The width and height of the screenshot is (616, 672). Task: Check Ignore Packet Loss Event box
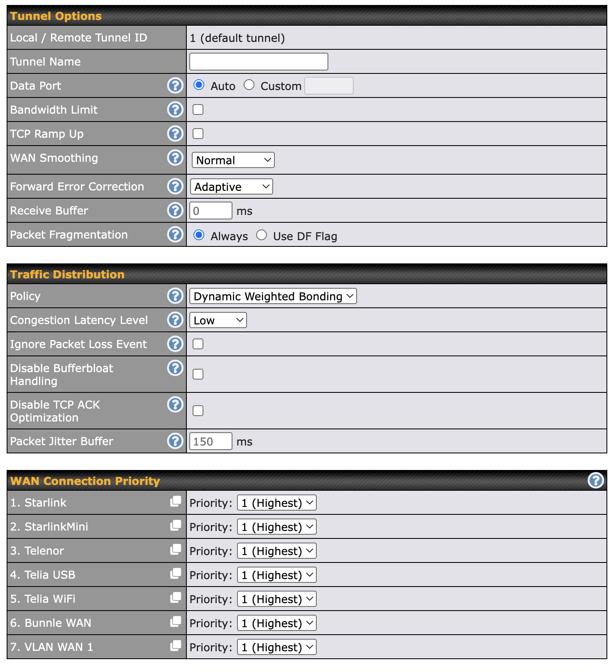(x=198, y=344)
